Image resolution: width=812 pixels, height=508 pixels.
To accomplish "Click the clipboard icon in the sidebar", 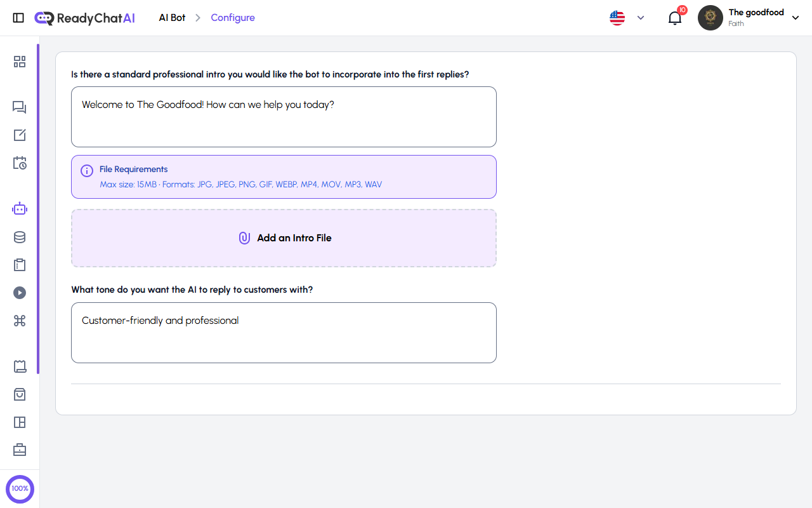I will (19, 265).
